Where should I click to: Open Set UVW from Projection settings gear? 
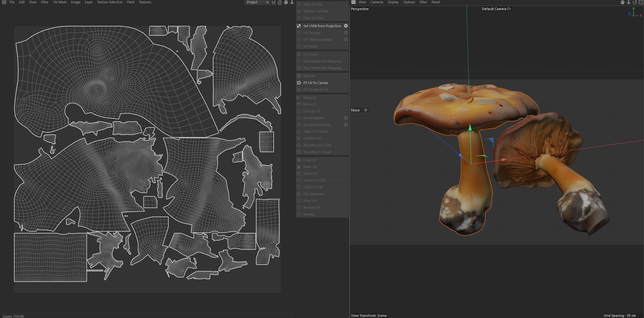coord(346,26)
